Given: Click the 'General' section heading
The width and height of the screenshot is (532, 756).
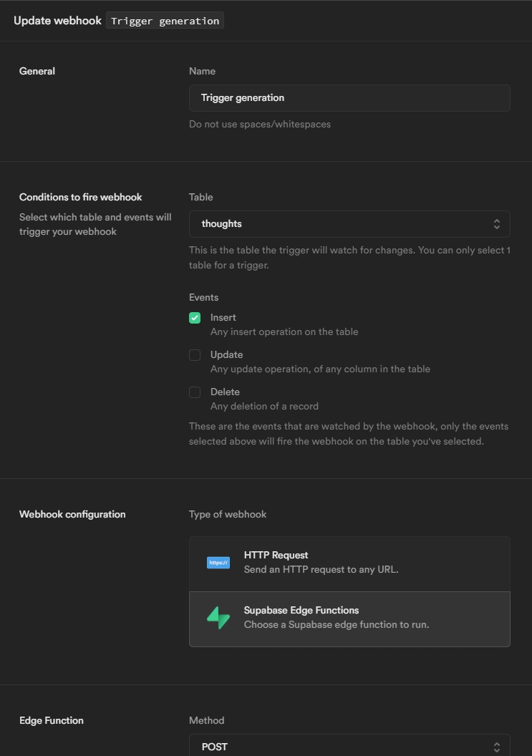Looking at the screenshot, I should click(37, 72).
